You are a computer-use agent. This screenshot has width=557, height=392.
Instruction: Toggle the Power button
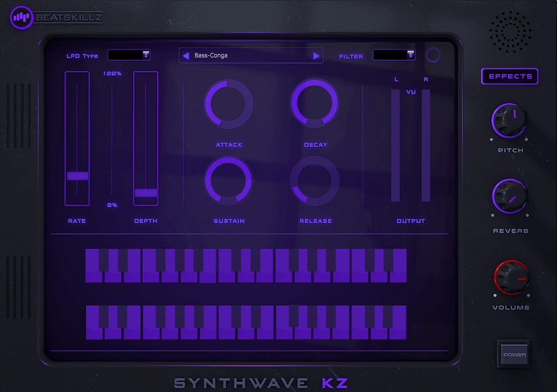[x=514, y=355]
